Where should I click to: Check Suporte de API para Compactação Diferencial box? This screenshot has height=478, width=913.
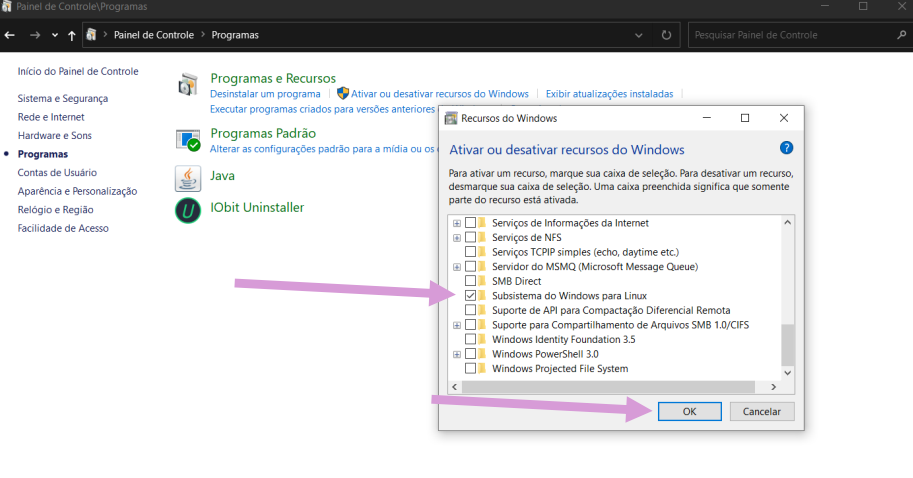click(x=470, y=310)
